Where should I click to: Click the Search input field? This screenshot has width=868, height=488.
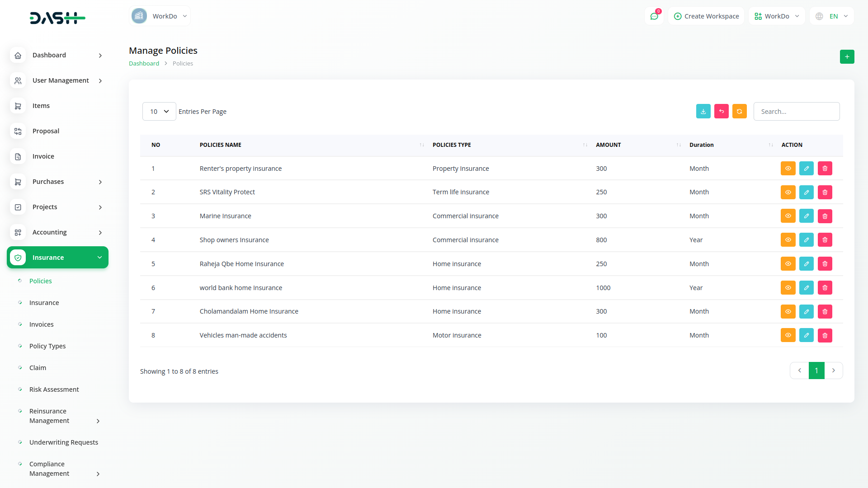796,112
